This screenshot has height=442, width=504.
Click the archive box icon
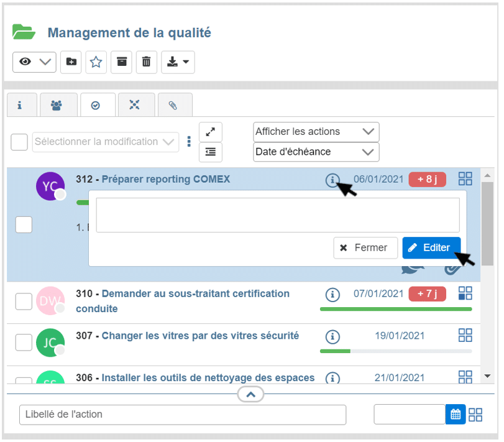pos(122,62)
